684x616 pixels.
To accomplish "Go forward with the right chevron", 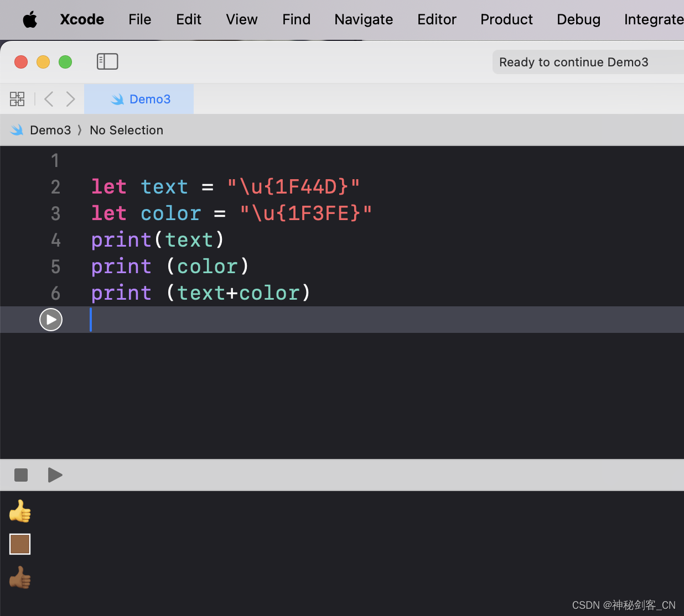I will click(70, 99).
